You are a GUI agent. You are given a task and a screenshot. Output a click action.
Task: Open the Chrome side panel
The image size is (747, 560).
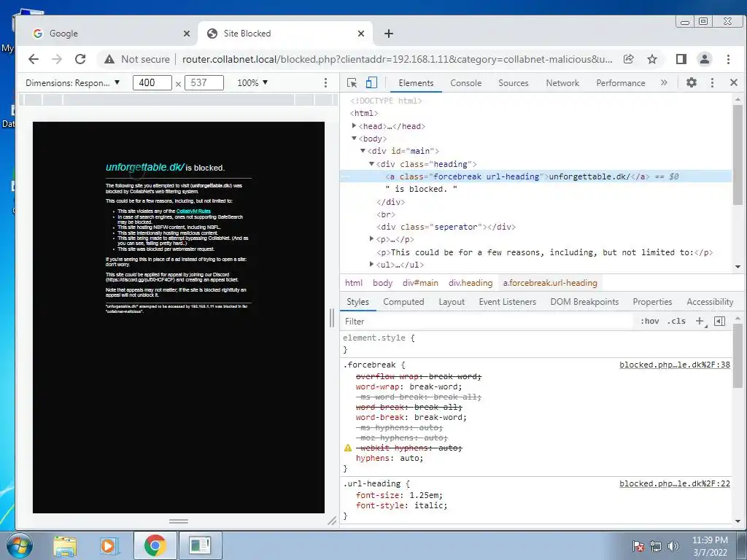pyautogui.click(x=681, y=59)
